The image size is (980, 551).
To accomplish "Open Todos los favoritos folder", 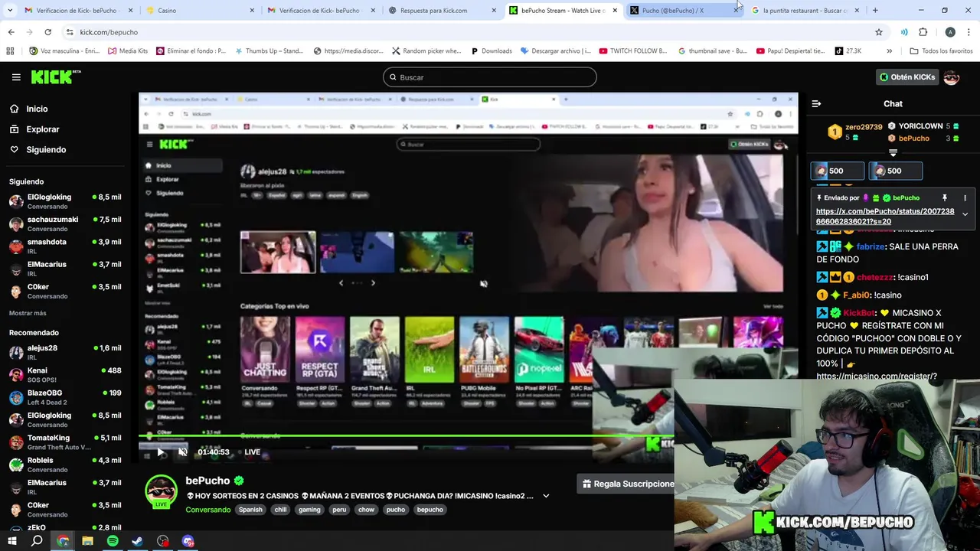I will tap(941, 51).
